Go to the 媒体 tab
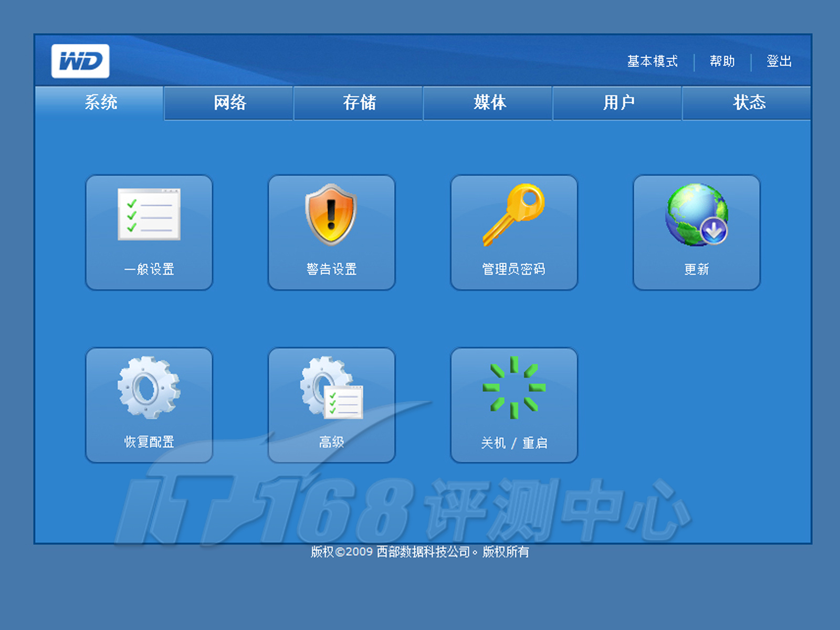This screenshot has width=840, height=630. tap(489, 102)
